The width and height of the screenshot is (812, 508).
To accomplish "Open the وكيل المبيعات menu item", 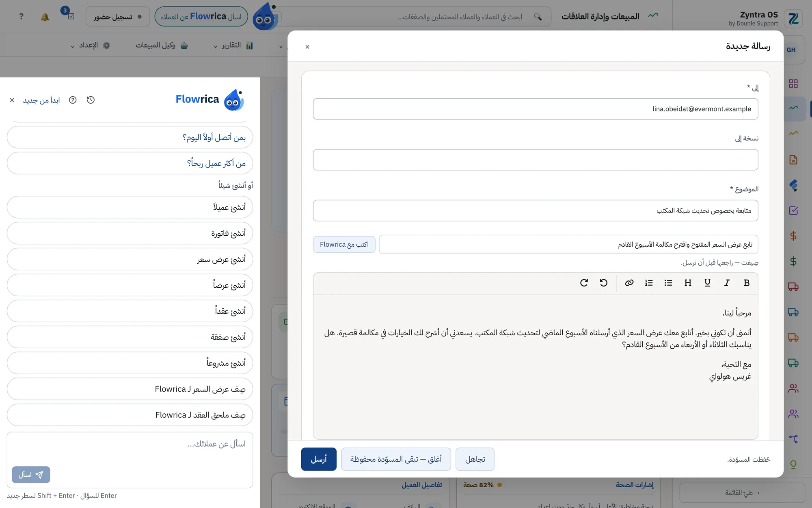I will pos(162,46).
